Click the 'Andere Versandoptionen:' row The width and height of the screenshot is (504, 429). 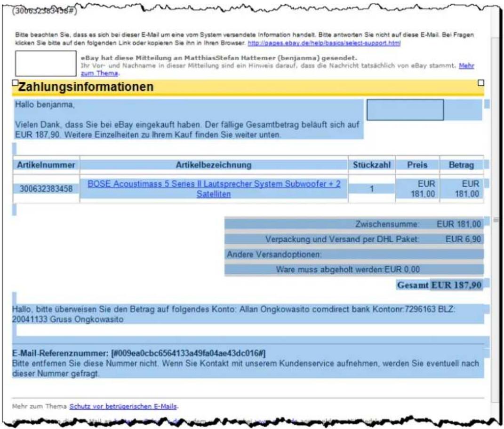coord(354,254)
